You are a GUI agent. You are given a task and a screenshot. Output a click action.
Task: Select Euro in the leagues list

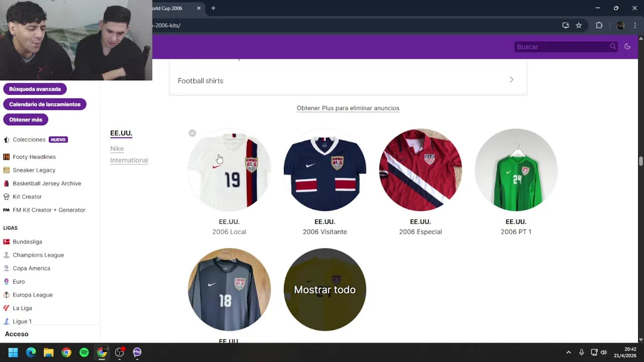(19, 282)
